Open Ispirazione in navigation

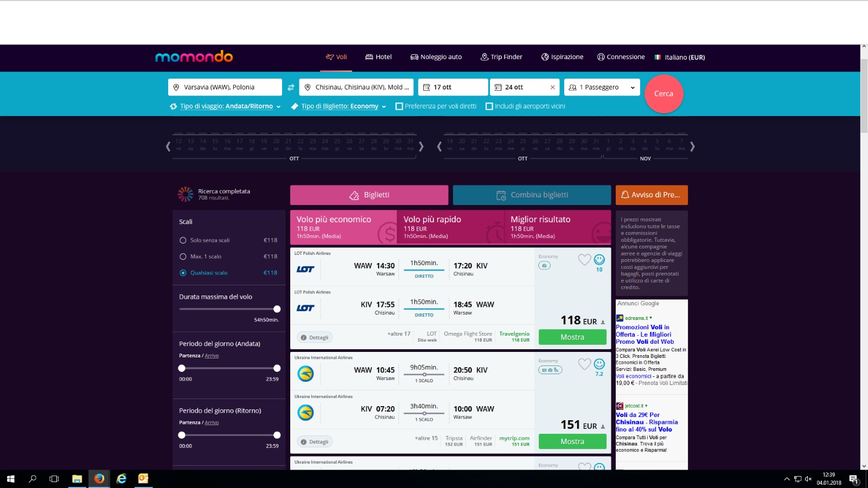coord(562,57)
